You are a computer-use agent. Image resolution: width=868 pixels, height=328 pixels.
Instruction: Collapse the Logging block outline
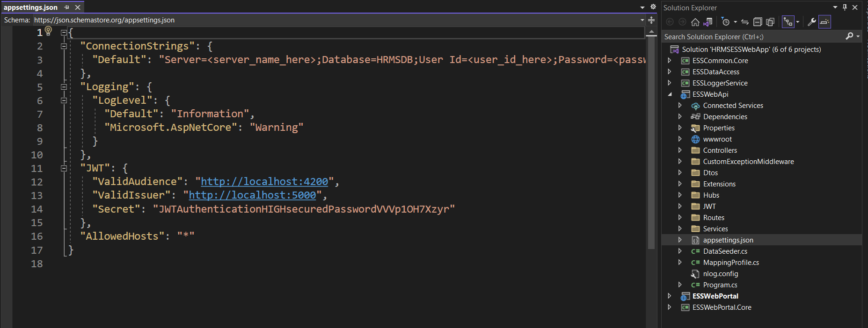(x=64, y=87)
